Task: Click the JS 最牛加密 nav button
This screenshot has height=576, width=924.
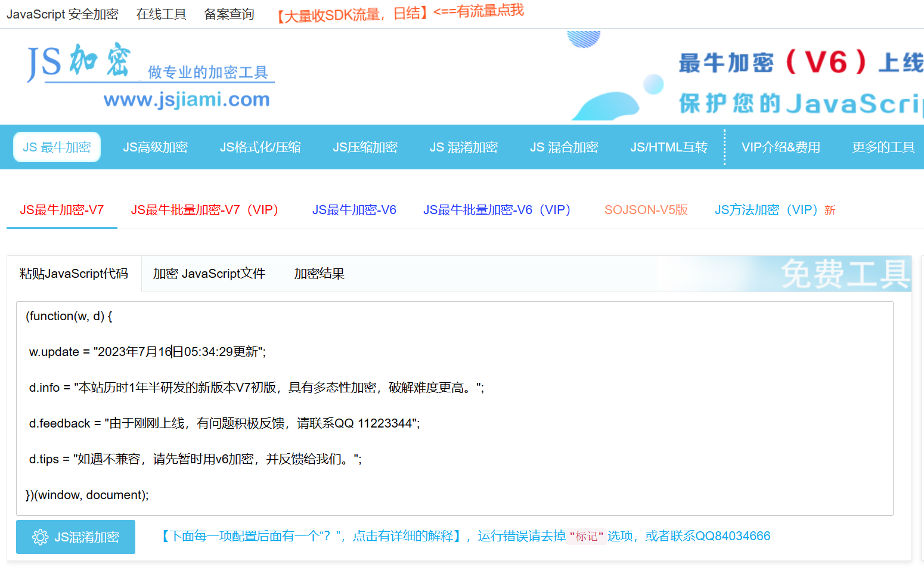Action: click(x=57, y=147)
